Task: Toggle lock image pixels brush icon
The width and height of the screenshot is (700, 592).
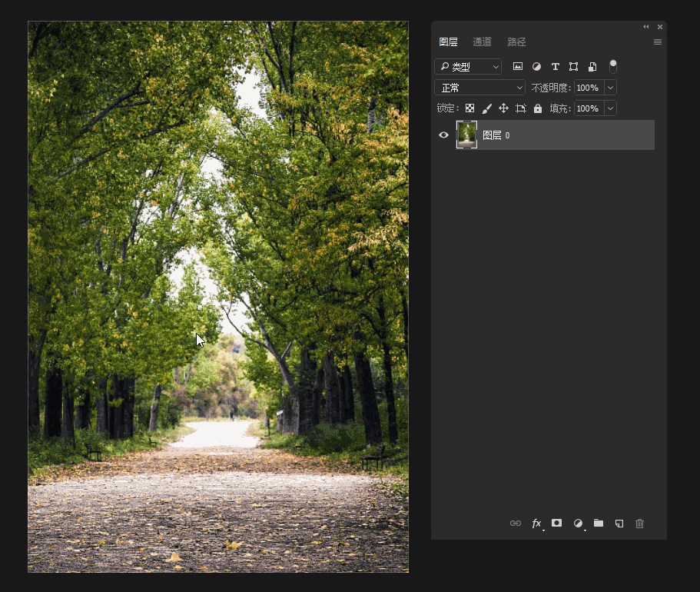Action: (486, 108)
